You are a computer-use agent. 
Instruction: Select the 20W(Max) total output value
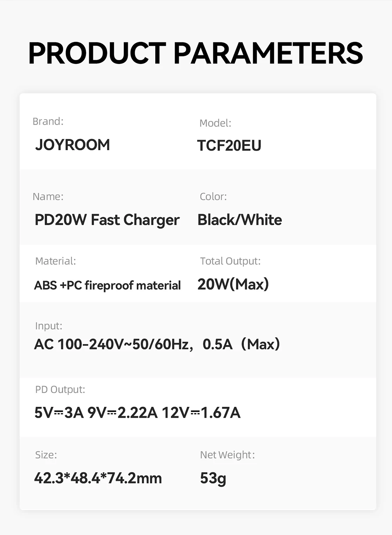[233, 284]
